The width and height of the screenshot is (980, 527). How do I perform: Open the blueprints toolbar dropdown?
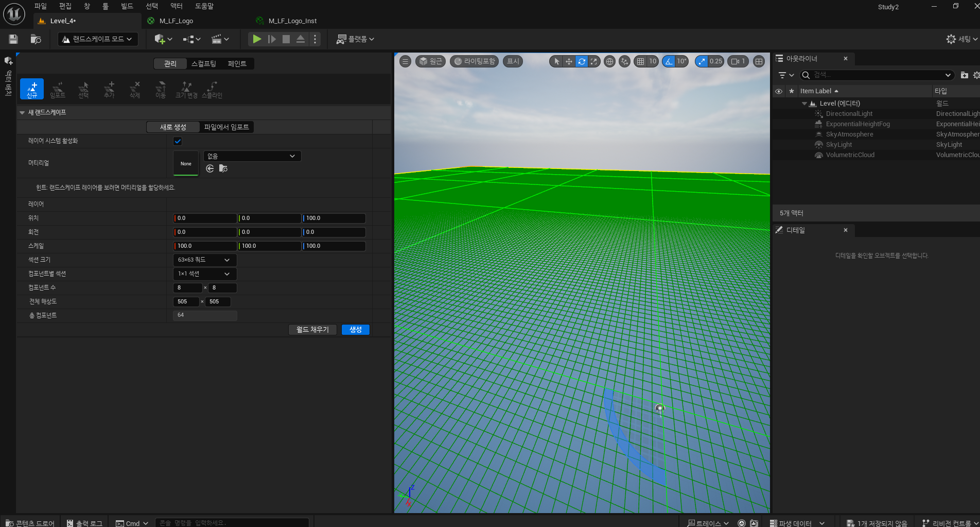(191, 39)
